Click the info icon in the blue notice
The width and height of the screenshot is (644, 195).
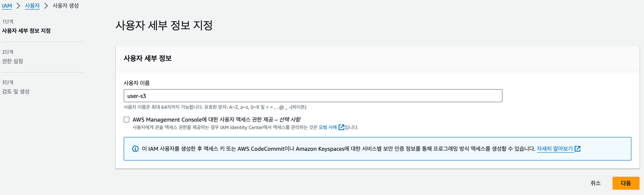point(136,149)
